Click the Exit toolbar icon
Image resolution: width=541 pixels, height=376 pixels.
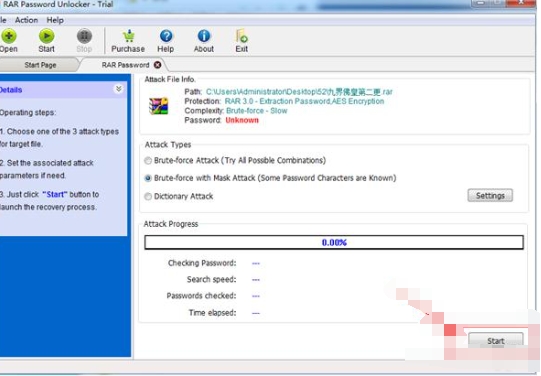pyautogui.click(x=242, y=36)
